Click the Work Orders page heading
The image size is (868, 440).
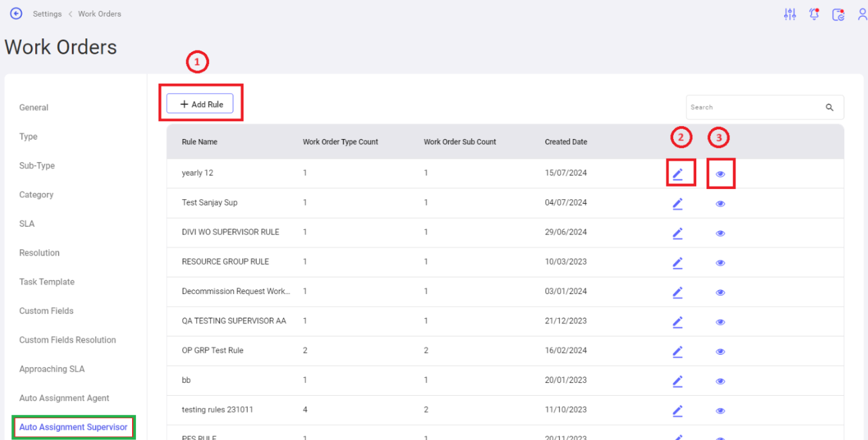61,47
